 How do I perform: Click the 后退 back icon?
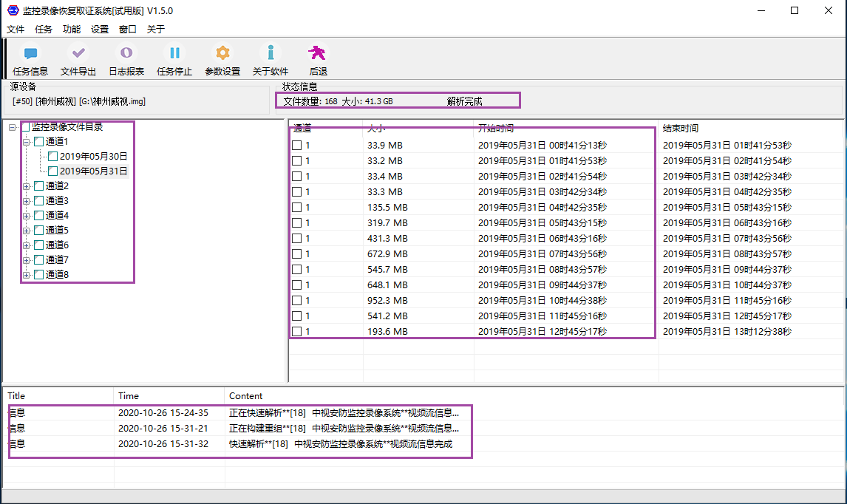tap(318, 53)
